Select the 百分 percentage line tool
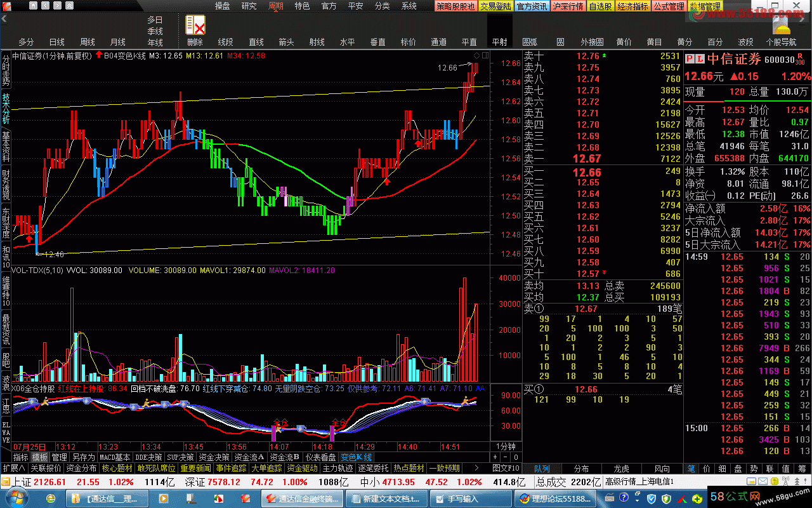 [715, 42]
